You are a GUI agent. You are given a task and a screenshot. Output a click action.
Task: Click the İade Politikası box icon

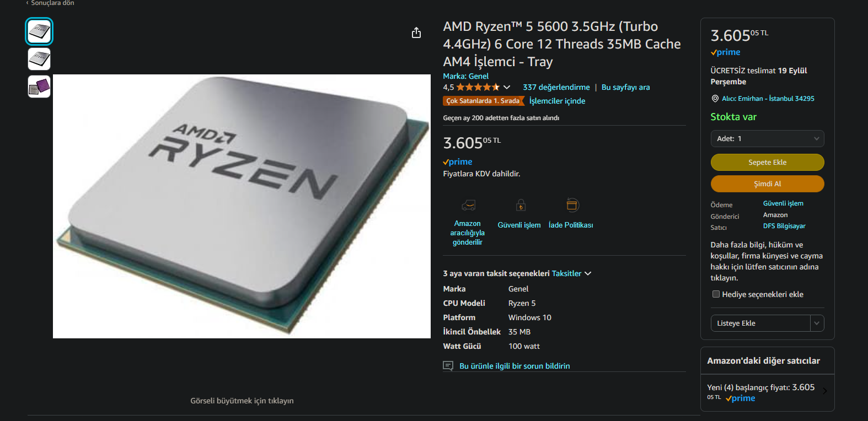pyautogui.click(x=572, y=205)
